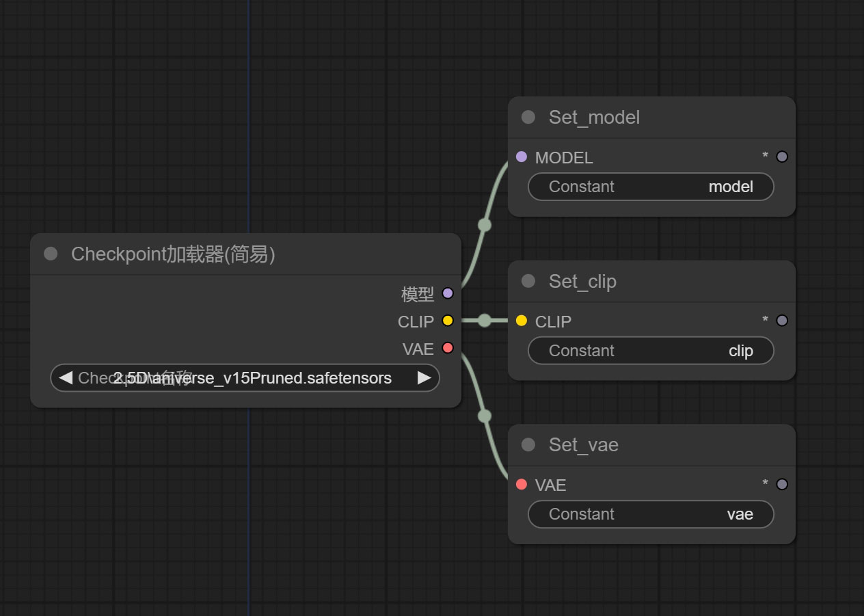Click the * output socket on Set_model

coord(783,157)
